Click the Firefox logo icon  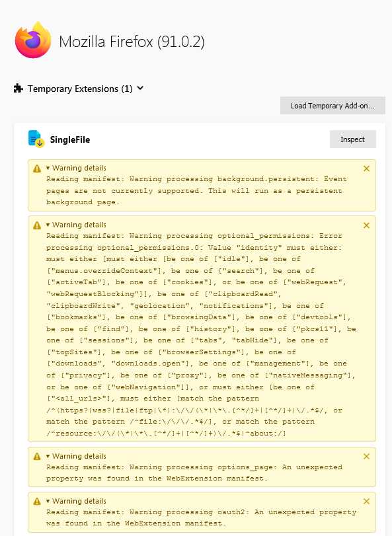pos(32,40)
